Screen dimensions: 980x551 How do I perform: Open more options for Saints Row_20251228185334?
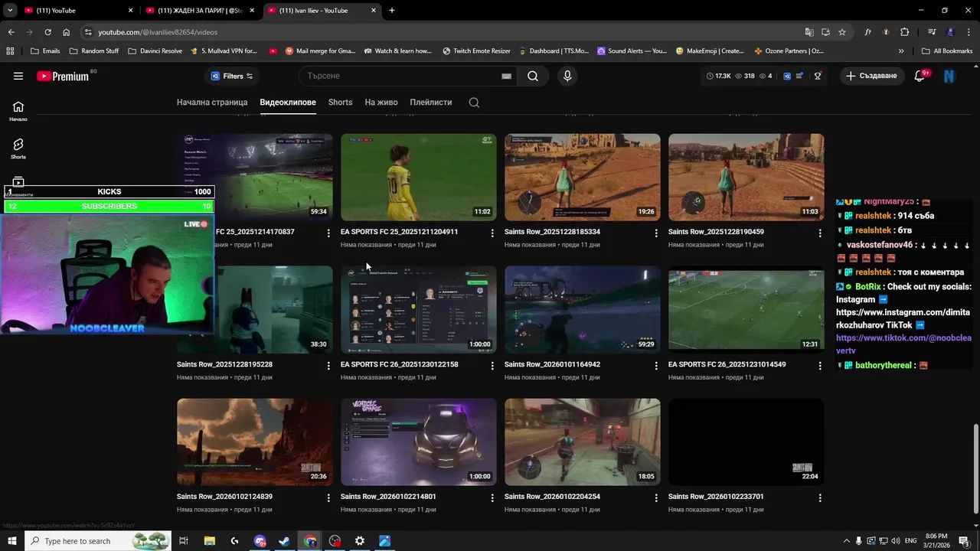[x=656, y=233]
